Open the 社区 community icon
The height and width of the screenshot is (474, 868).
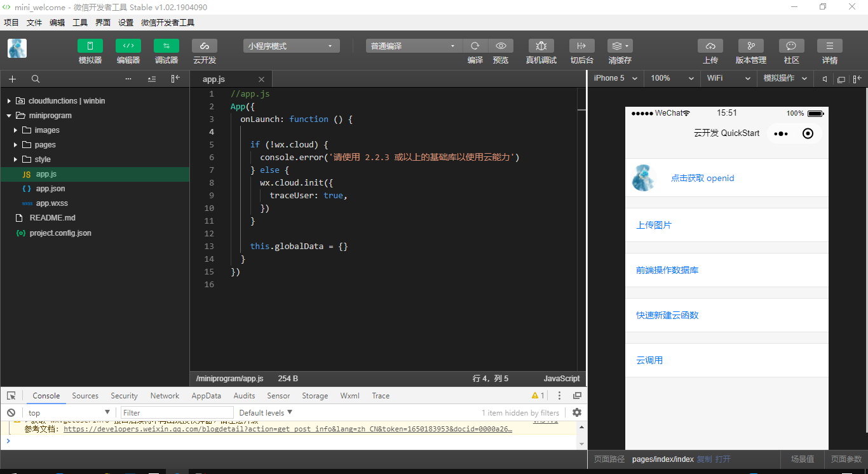coord(792,46)
